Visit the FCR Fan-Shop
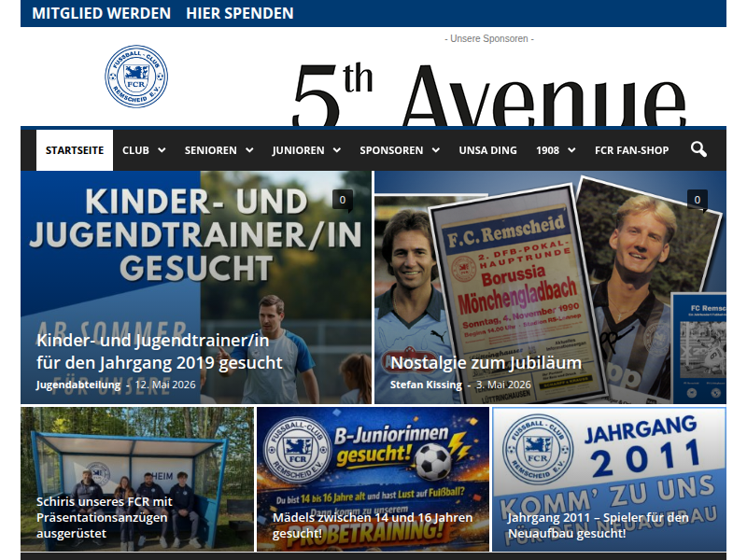 [x=632, y=150]
